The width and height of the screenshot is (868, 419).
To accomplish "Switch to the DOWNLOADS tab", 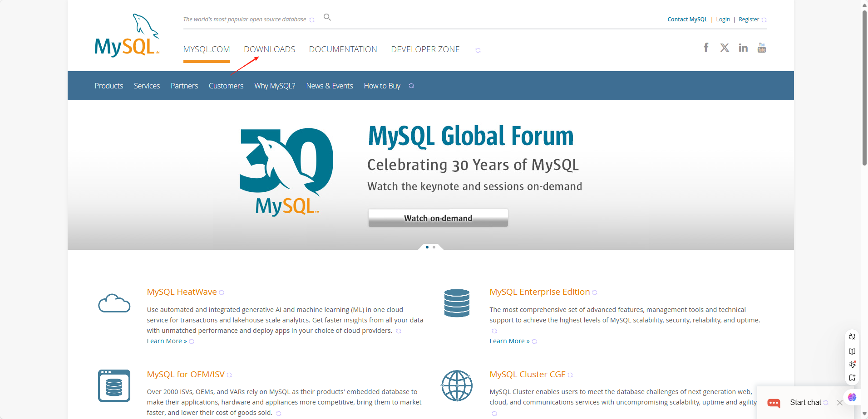I will click(270, 49).
